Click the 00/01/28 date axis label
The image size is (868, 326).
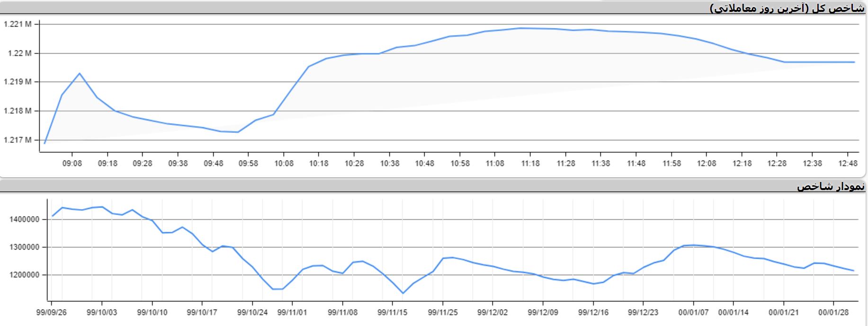833,313
